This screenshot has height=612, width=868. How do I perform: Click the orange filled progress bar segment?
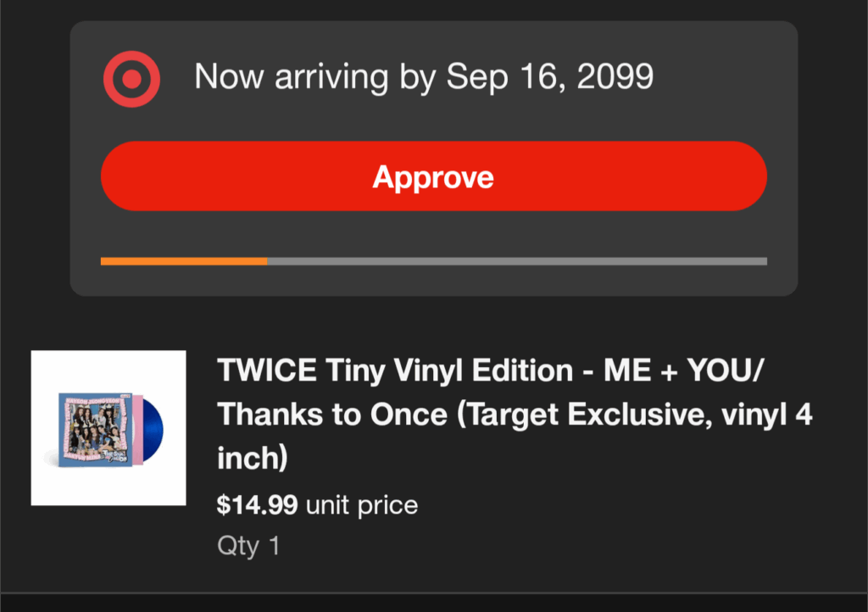183,261
